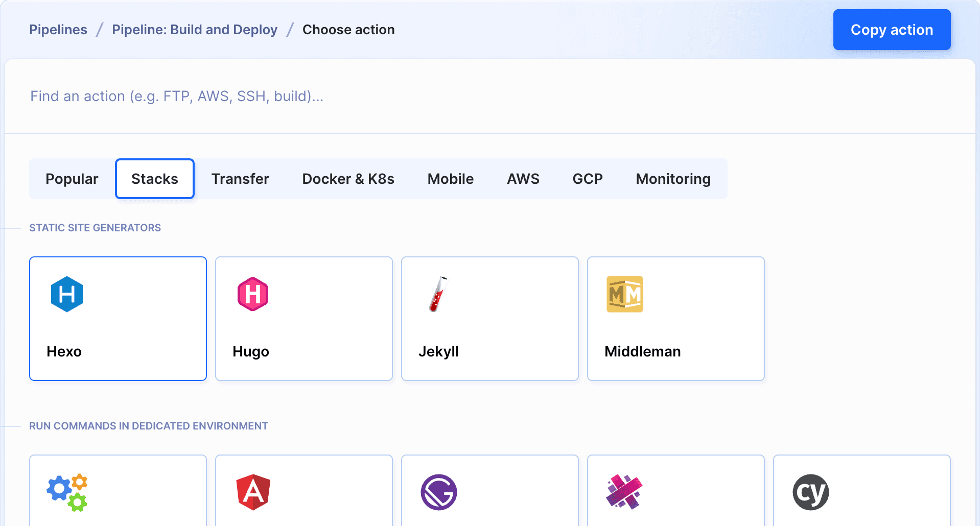Open the Mobile actions tab
Image resolution: width=980 pixels, height=526 pixels.
coord(450,179)
